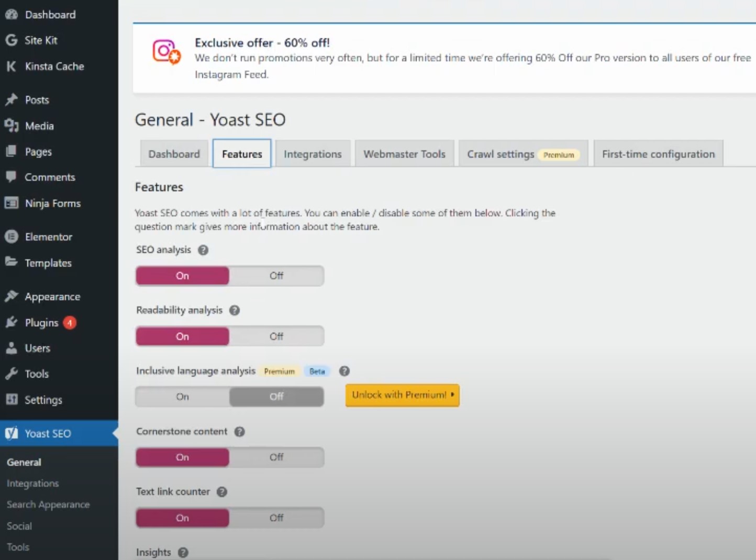The height and width of the screenshot is (560, 756).
Task: Open the Crawl settings tab
Action: point(523,154)
